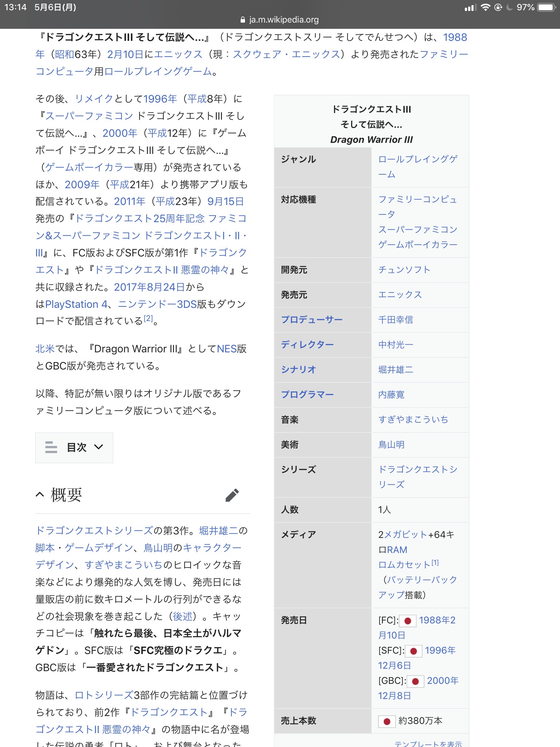This screenshot has width=560, height=747.
Task: Open the すぎやまこういち link in the infobox
Action: (x=413, y=419)
